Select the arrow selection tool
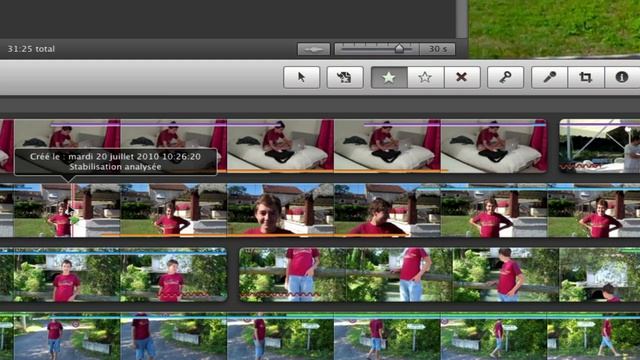The height and width of the screenshot is (360, 640). [x=302, y=77]
